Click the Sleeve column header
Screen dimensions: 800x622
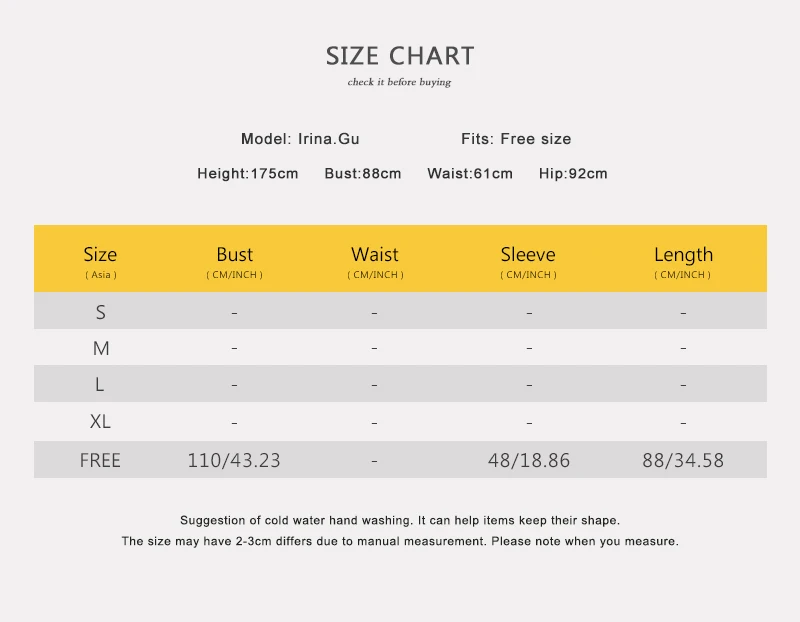pos(528,261)
